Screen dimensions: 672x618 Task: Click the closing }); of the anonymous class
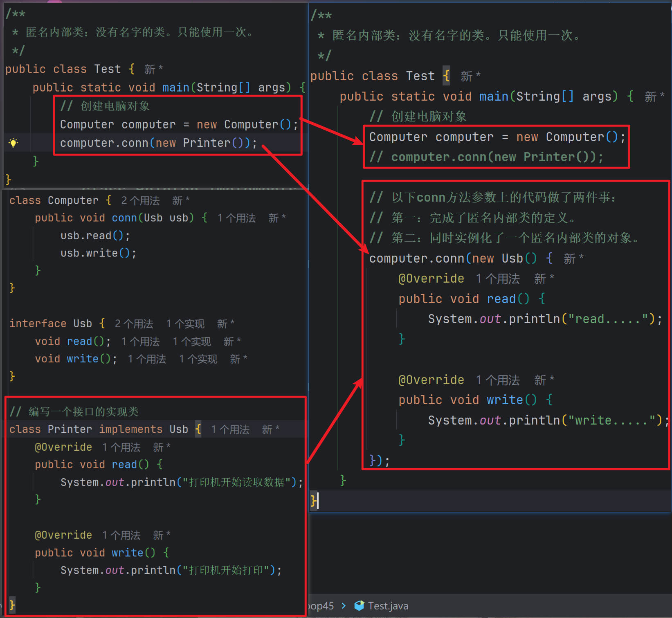point(379,461)
